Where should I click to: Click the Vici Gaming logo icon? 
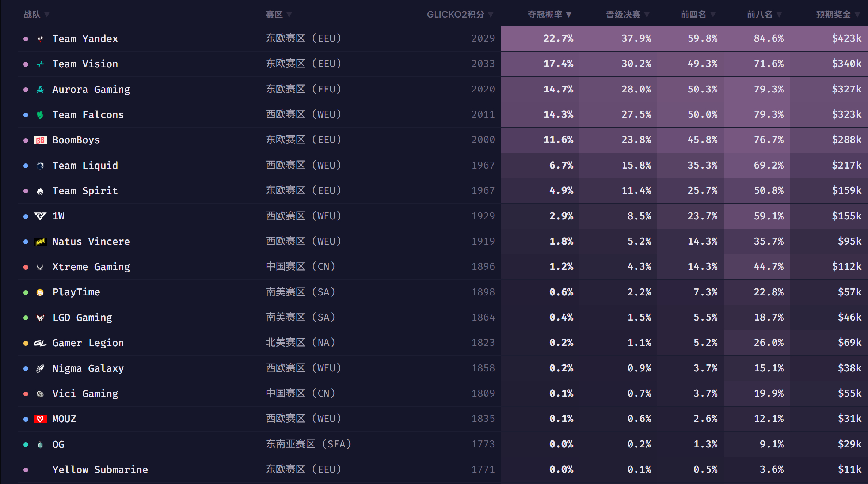click(40, 394)
